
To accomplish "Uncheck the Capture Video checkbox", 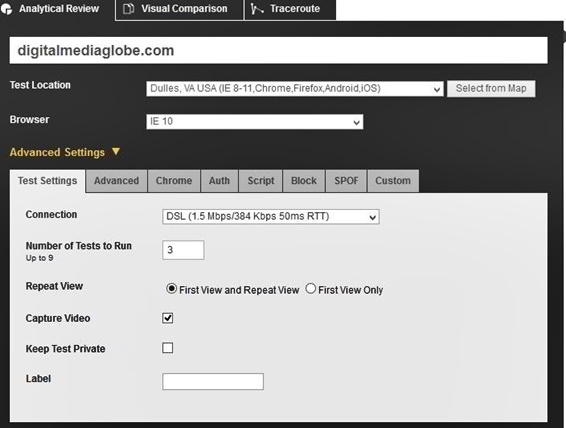I will click(167, 318).
